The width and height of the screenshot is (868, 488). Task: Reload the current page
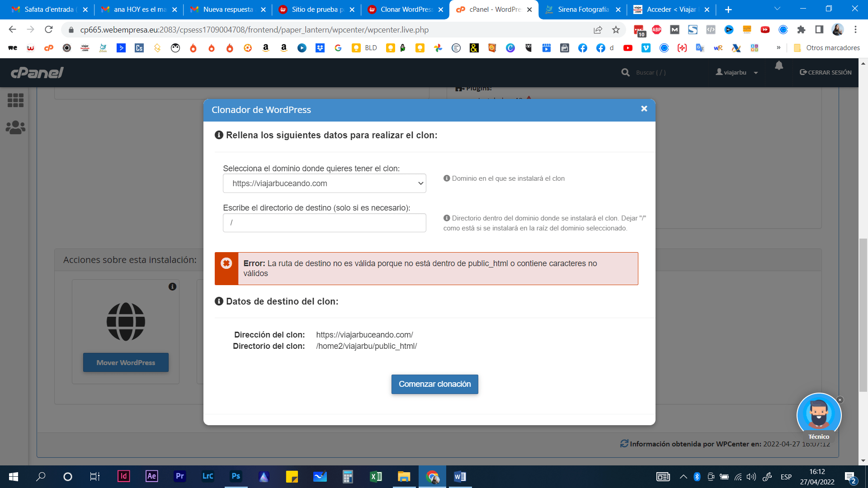[48, 30]
